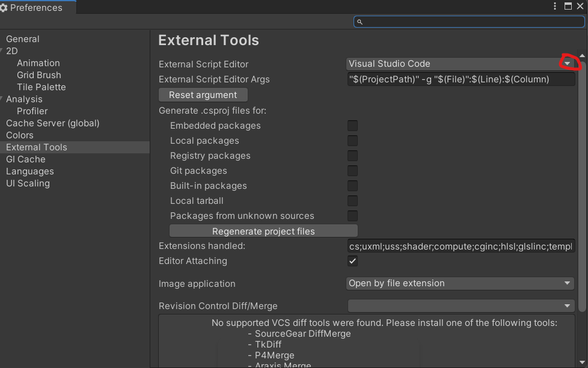Image resolution: width=588 pixels, height=368 pixels.
Task: Select the 2D preferences category
Action: click(12, 51)
